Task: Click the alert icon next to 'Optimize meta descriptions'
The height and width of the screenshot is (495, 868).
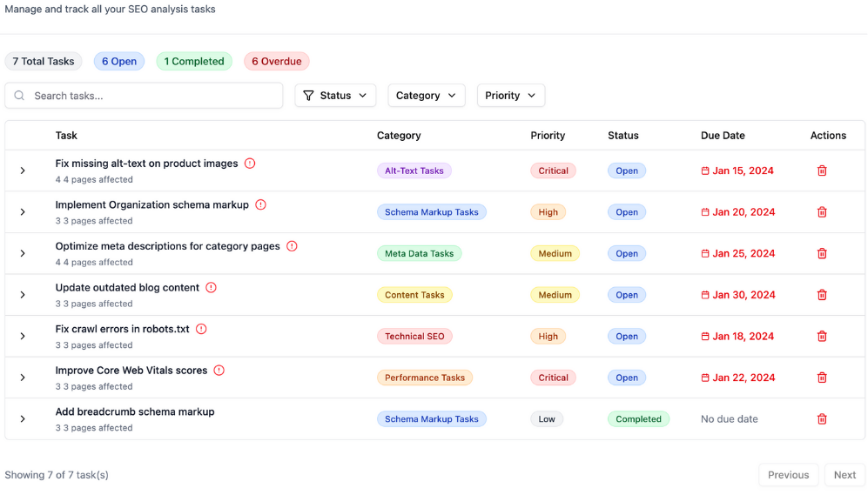Action: click(292, 246)
